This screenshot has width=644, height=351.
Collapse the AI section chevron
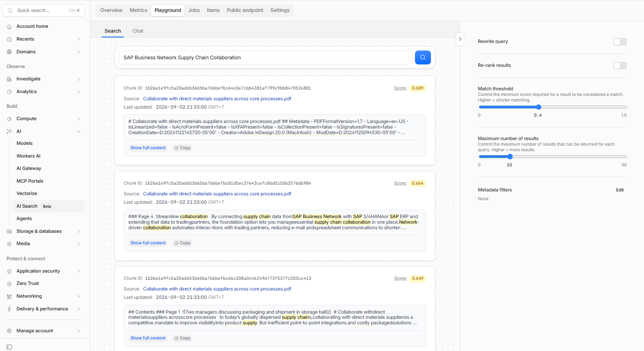pyautogui.click(x=79, y=131)
